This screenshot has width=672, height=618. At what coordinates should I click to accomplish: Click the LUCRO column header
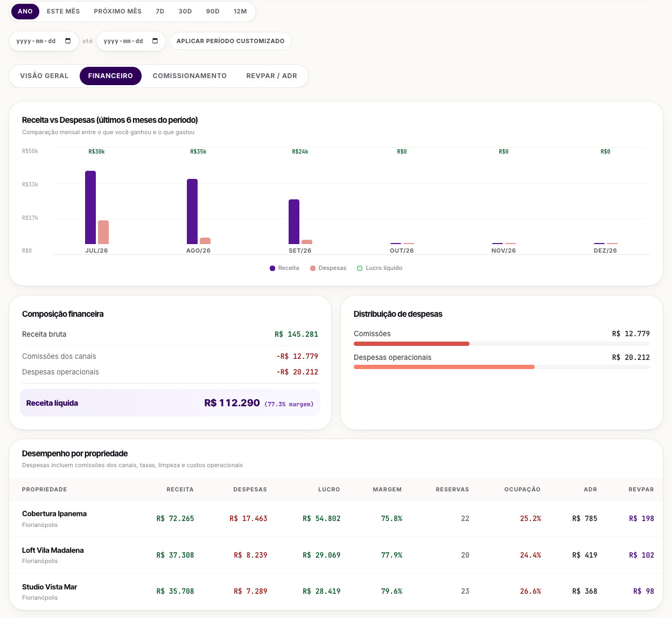click(329, 489)
